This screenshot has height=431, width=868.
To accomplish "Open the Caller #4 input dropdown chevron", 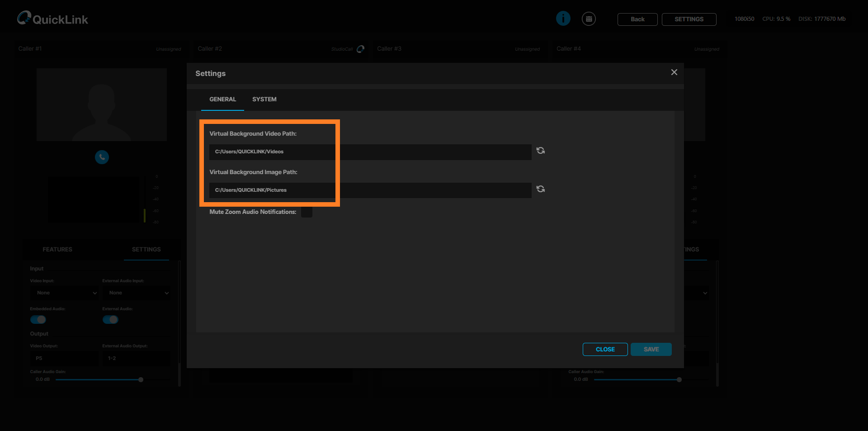I will [x=705, y=293].
